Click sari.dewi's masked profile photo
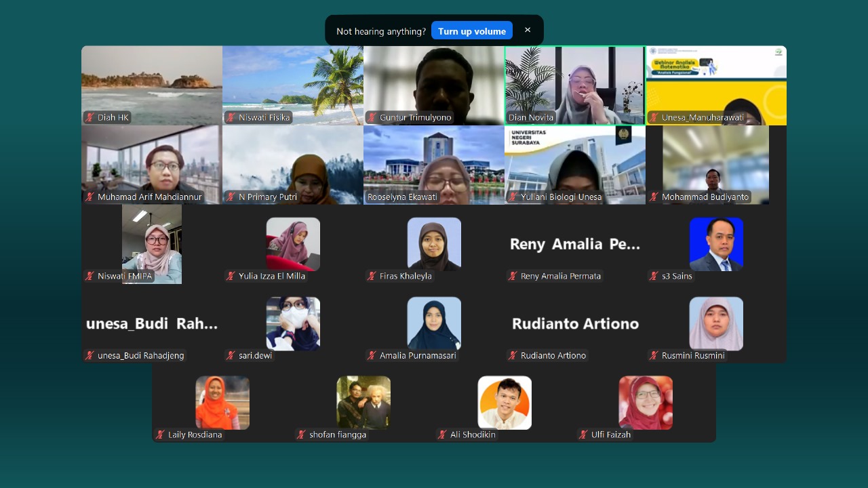This screenshot has height=488, width=868. pos(293,323)
